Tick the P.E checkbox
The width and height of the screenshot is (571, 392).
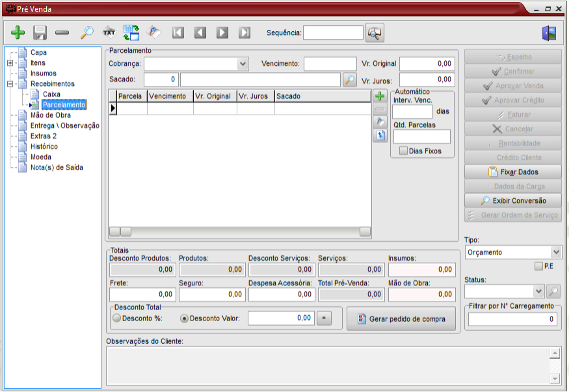538,266
